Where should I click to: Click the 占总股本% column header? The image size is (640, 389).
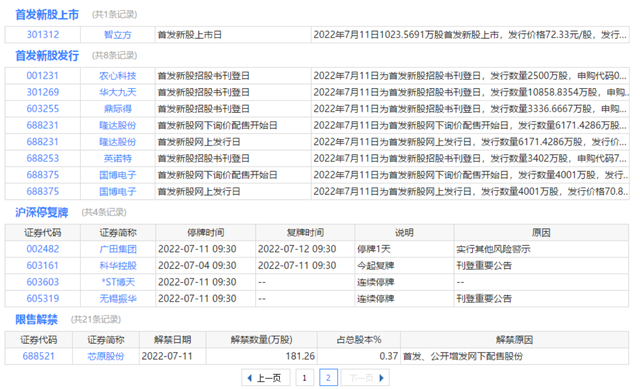pos(359,340)
